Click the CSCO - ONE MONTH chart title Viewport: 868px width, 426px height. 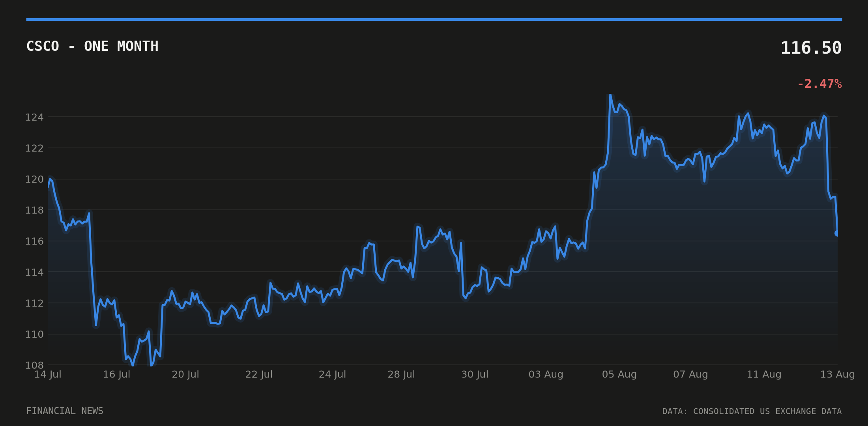coord(92,46)
